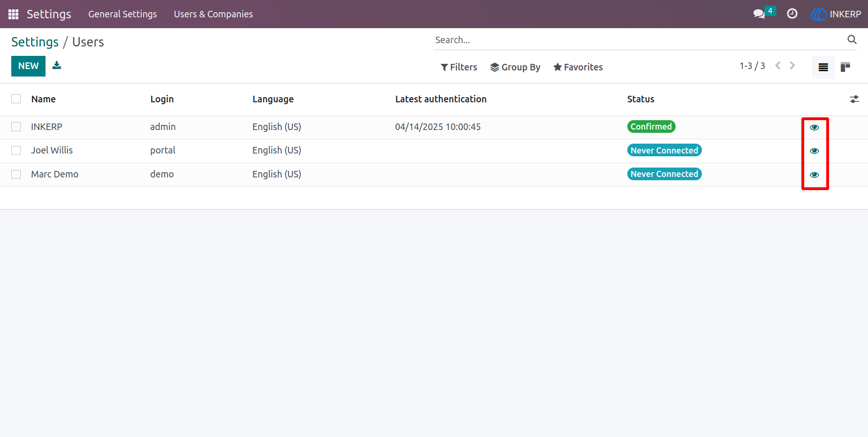Click the eye icon for INKERP row
The image size is (868, 437).
pyautogui.click(x=815, y=127)
